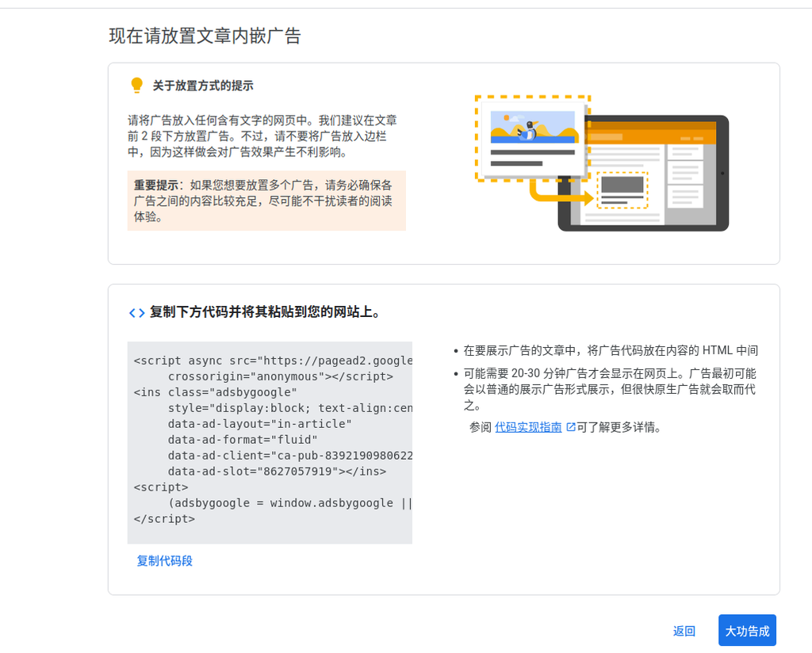Click the crossorigin="anonymous" code line

(x=280, y=376)
